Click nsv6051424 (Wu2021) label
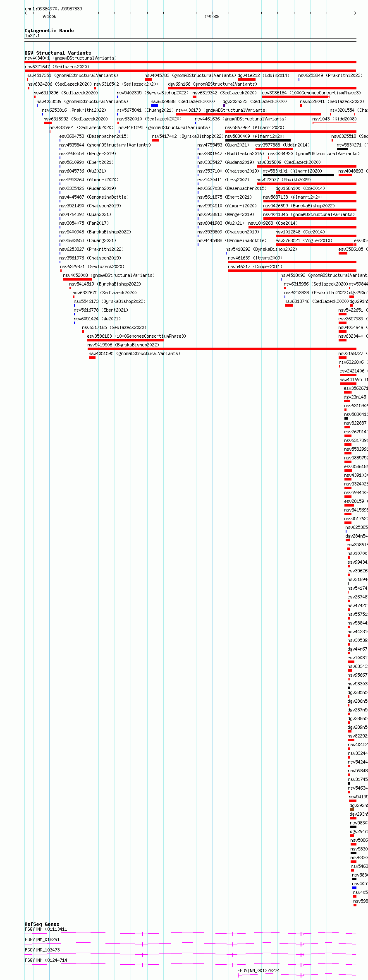Image resolution: width=368 pixels, height=980 pixels. click(97, 319)
